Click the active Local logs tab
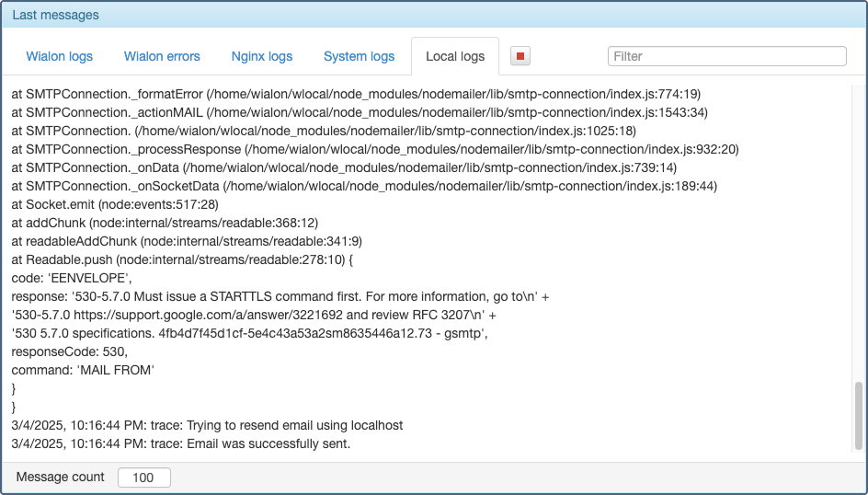 pyautogui.click(x=455, y=56)
